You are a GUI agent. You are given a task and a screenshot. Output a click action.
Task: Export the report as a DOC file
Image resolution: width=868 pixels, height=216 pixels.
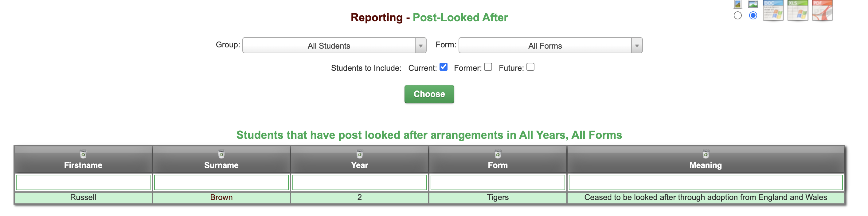pyautogui.click(x=773, y=10)
